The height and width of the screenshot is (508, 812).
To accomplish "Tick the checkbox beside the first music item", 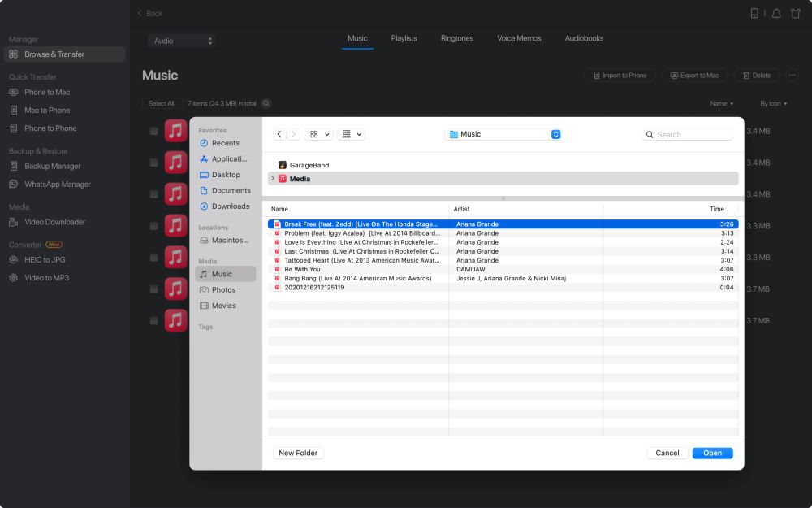I will coord(154,131).
